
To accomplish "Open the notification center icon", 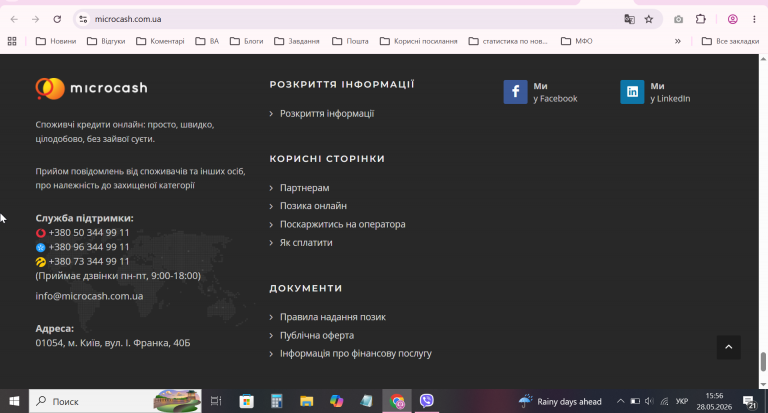I will coord(749,402).
